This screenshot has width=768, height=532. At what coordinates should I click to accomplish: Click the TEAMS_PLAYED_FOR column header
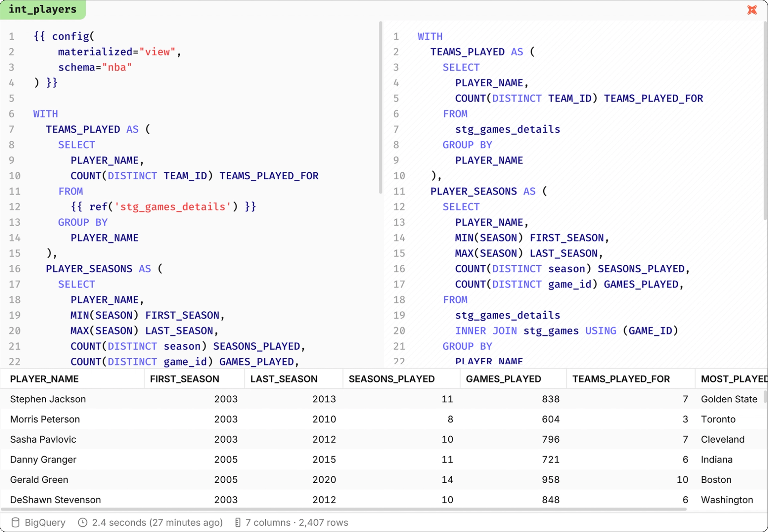pos(621,379)
